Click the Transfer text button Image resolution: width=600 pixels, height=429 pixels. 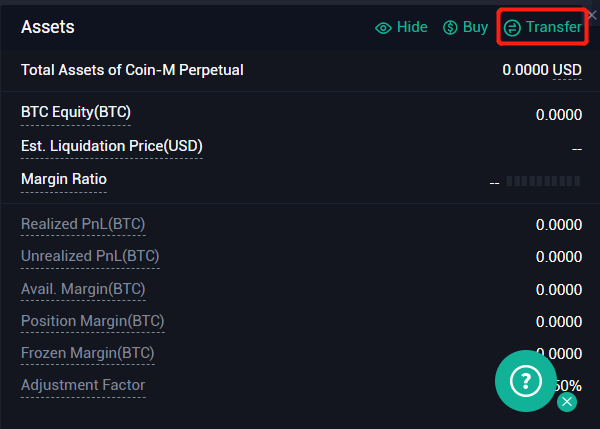(554, 27)
